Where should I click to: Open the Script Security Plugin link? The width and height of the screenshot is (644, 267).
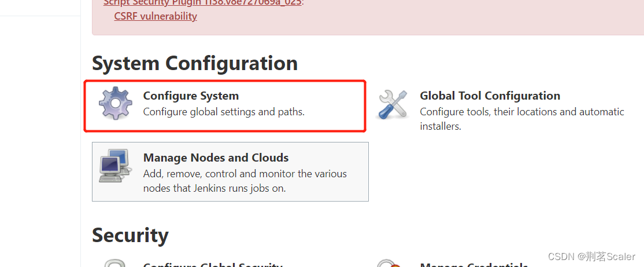[x=203, y=2]
